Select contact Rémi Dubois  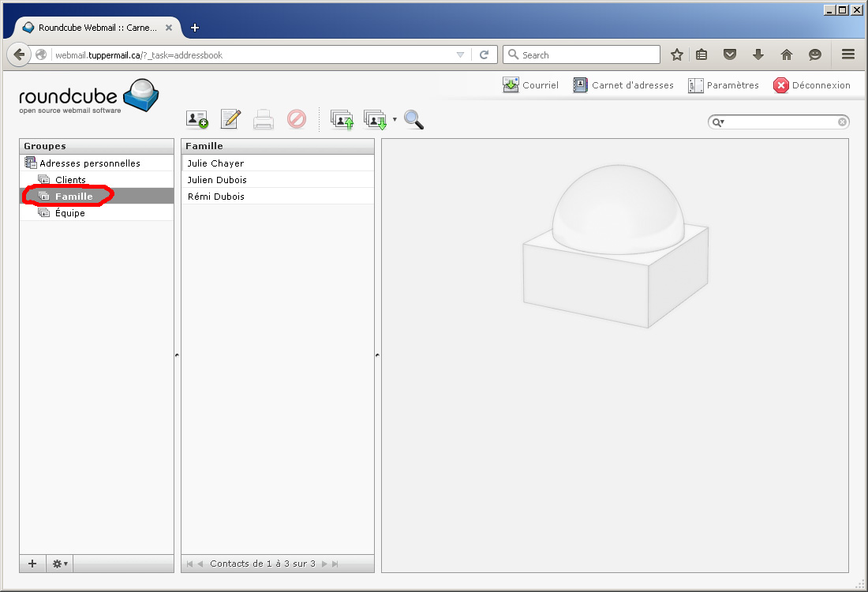click(x=215, y=197)
